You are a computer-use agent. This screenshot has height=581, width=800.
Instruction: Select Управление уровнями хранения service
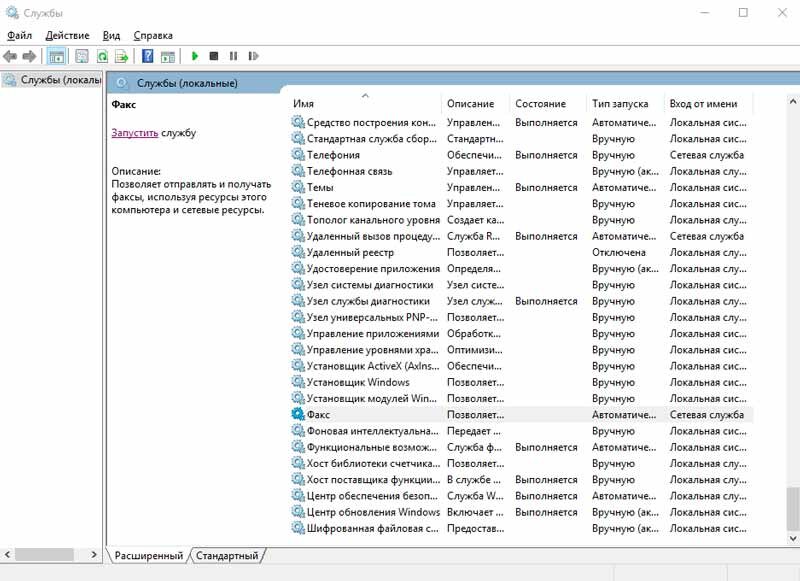click(520, 349)
